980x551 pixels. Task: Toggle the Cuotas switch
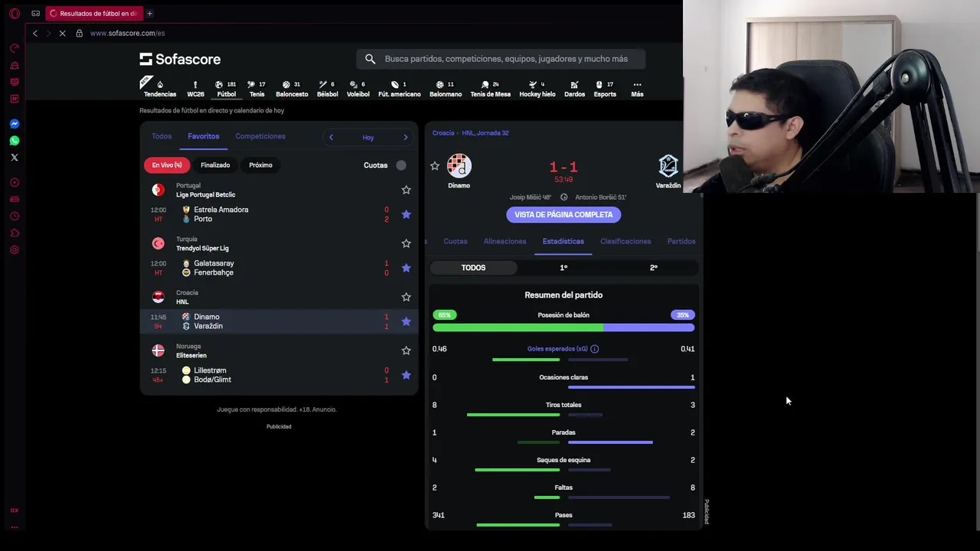(400, 165)
